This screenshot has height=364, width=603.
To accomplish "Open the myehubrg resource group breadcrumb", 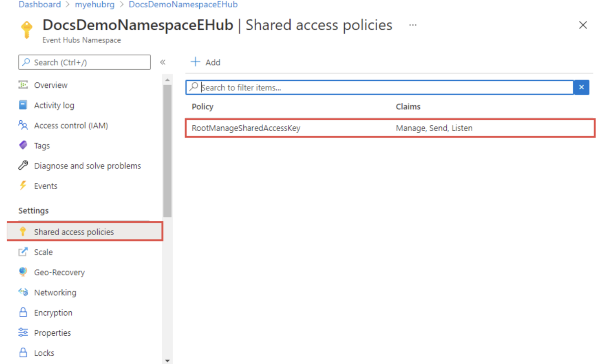I will coord(94,4).
